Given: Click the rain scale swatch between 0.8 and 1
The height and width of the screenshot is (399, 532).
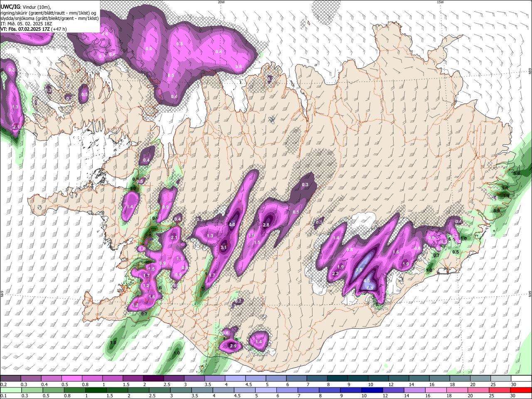Looking at the screenshot, I should coord(74,390).
